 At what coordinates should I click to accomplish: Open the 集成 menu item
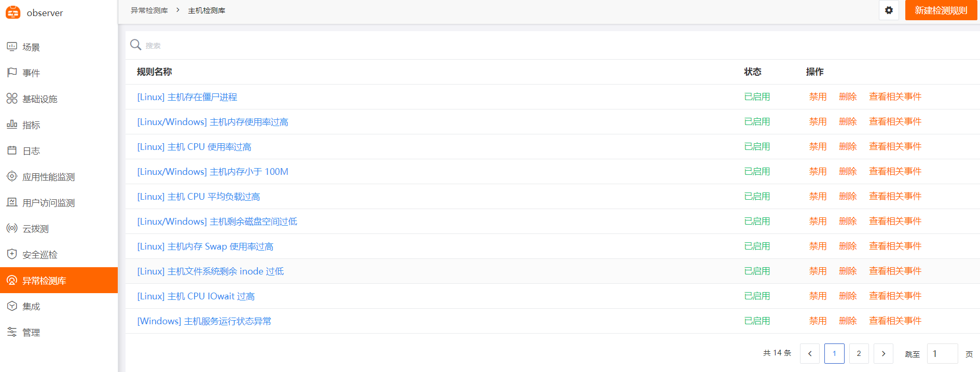31,306
